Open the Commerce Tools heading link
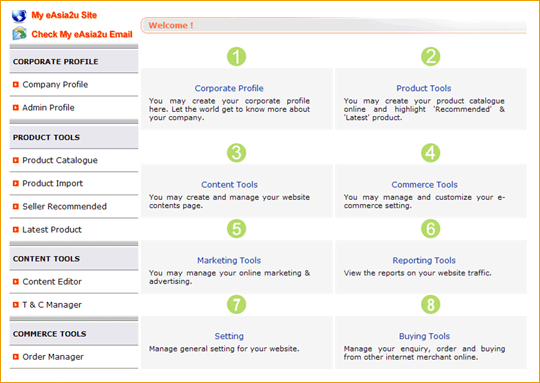This screenshot has width=540, height=383. coord(424,185)
